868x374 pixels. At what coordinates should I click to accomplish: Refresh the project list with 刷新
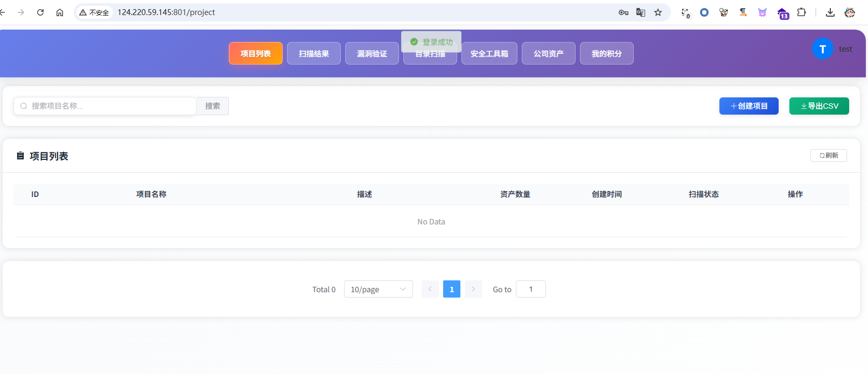(x=829, y=156)
